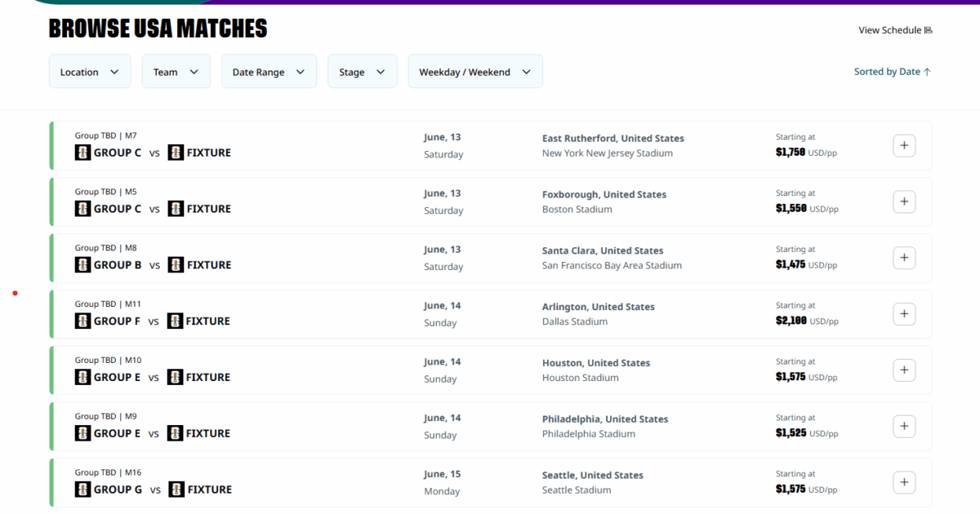Image resolution: width=980 pixels, height=514 pixels.
Task: Click the June, 15 Monday date
Action: coord(443,483)
